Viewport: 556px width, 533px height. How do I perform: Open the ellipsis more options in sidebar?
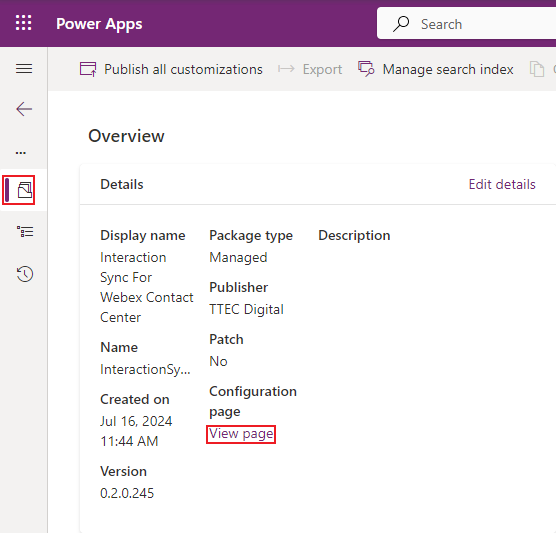pyautogui.click(x=21, y=152)
